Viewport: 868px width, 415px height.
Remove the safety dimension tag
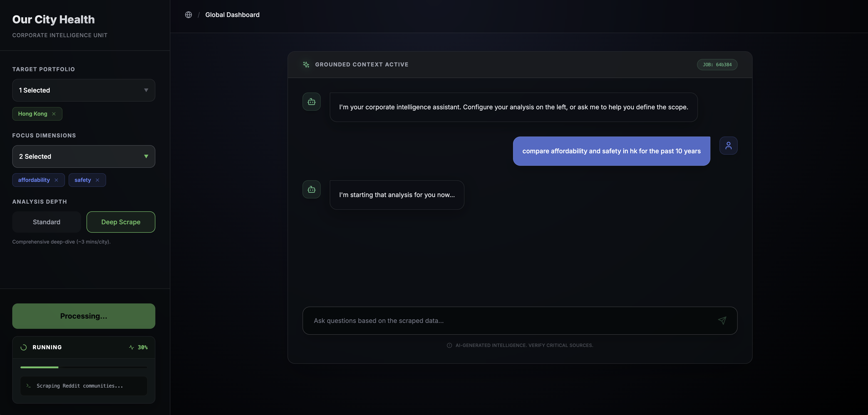tap(97, 180)
